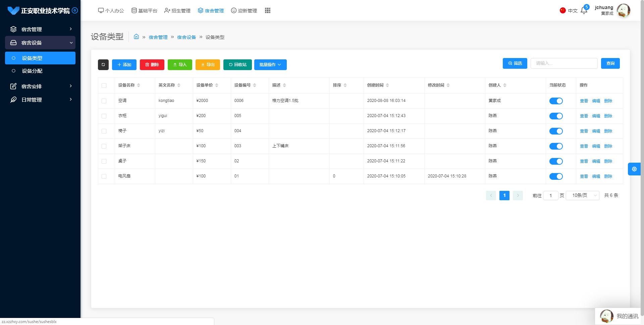Image resolution: width=644 pixels, height=325 pixels.
Task: Open My Contacts avatar at bottom right
Action: pos(606,316)
